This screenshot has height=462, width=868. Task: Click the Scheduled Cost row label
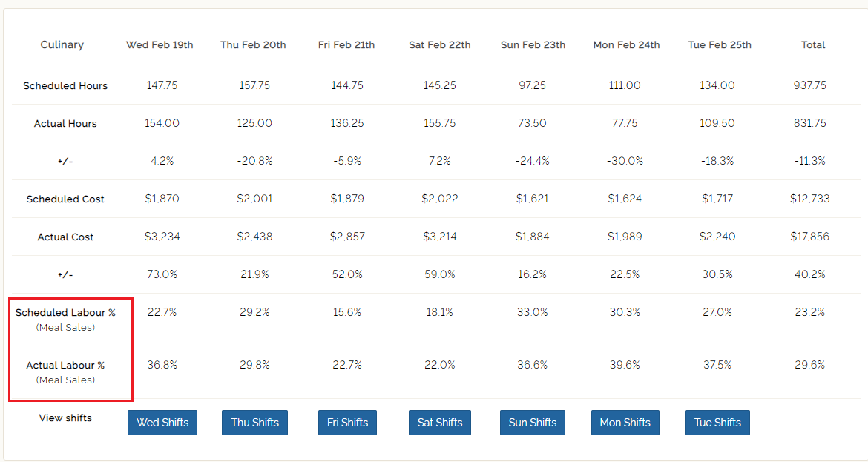click(65, 199)
